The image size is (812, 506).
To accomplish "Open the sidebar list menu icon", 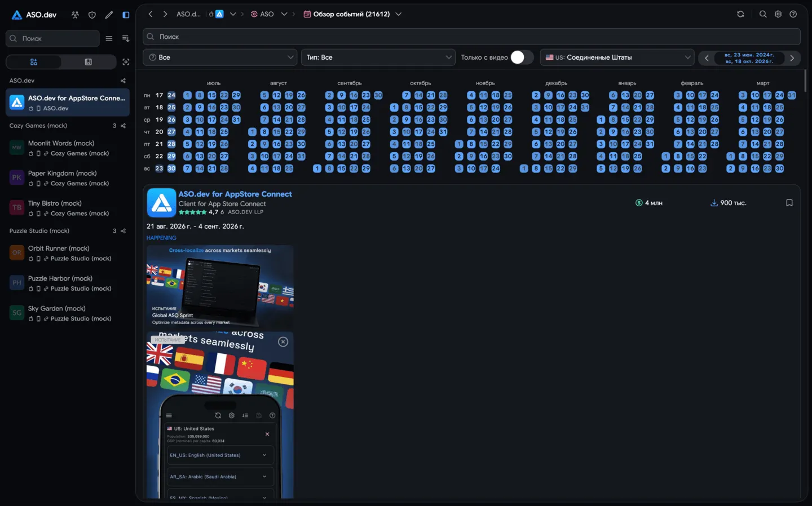I will tap(109, 38).
